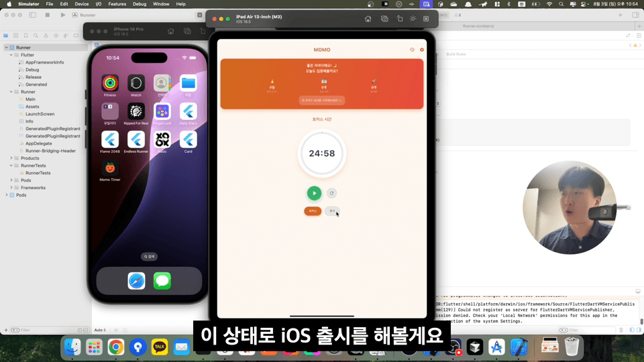Collapse the Runner folder group
Screen dimensions: 644x362
[x=11, y=92]
